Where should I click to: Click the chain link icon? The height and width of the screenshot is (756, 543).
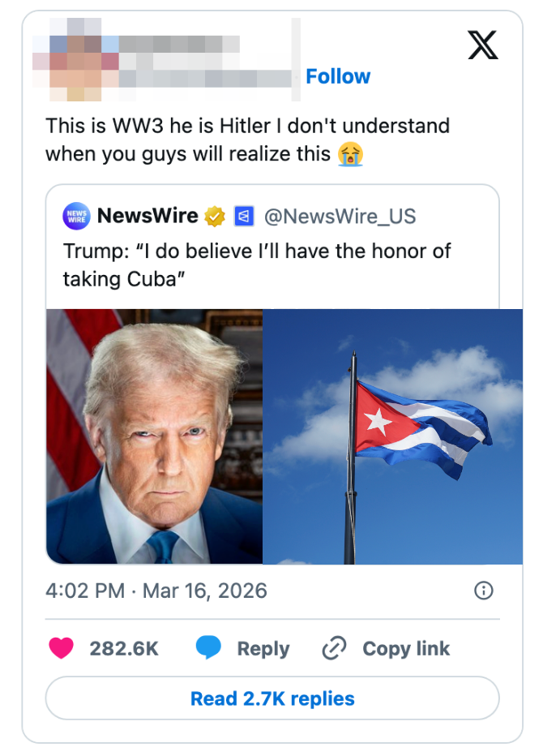click(x=334, y=648)
